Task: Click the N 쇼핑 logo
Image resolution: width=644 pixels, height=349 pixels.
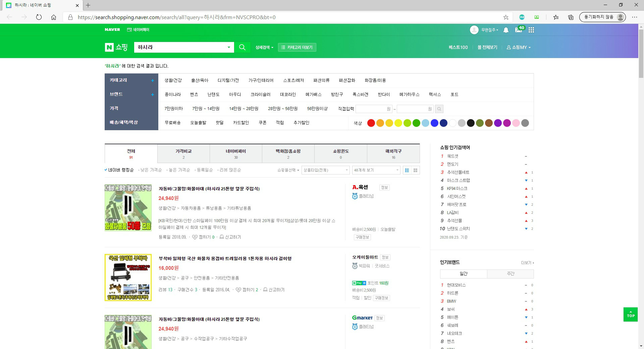Action: (x=116, y=47)
